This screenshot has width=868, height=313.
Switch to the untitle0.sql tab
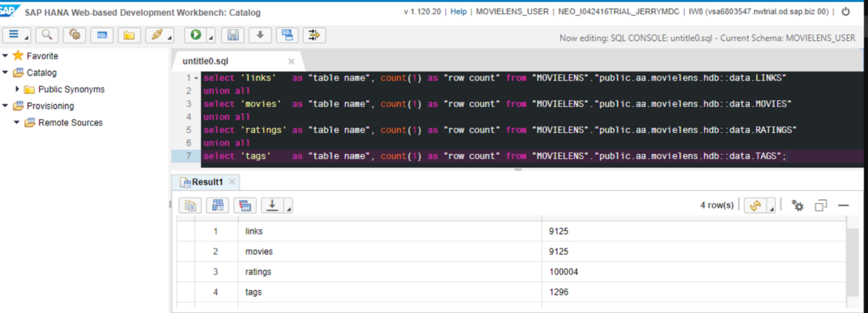point(205,61)
